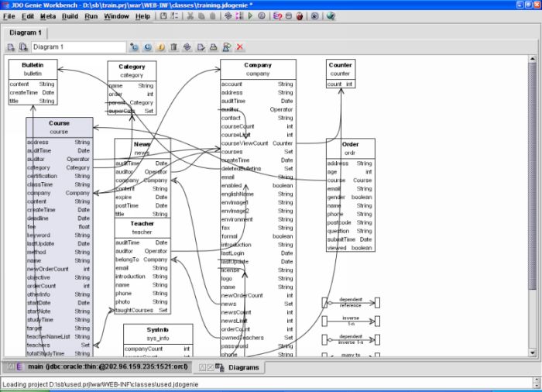Screen dimensions: 542x392
Task: Click the Save icon in main toolbar
Action: [x=163, y=16]
